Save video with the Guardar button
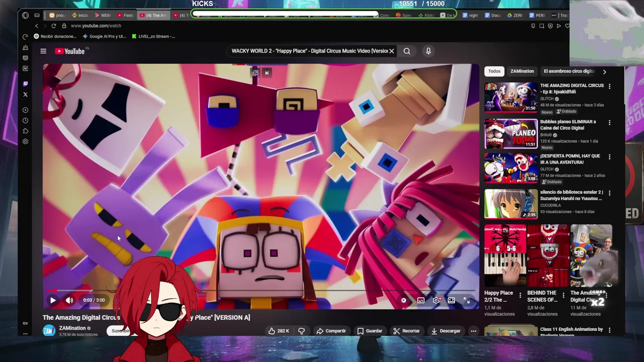 [x=370, y=331]
